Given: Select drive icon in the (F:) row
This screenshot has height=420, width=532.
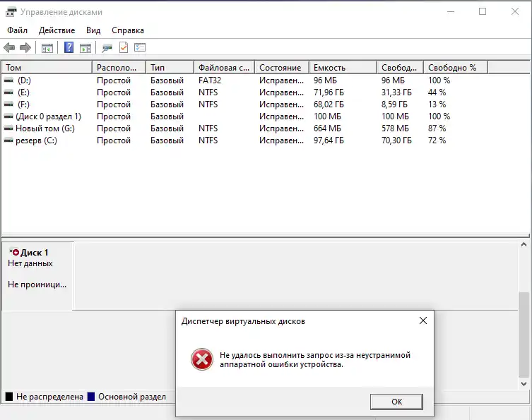Looking at the screenshot, I should 8,104.
